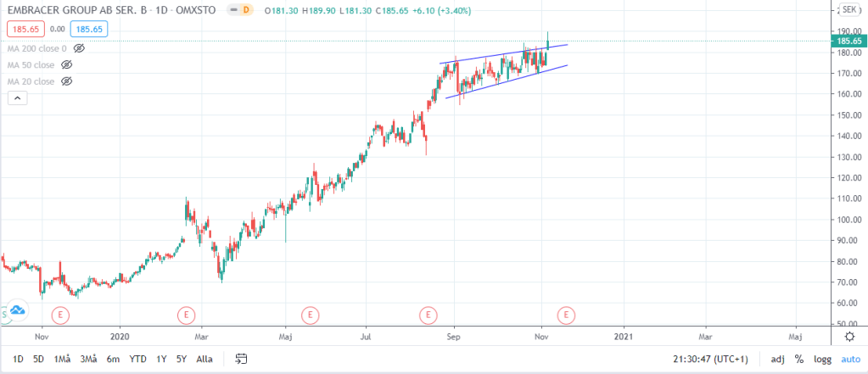Click the rightmost earnings E marker

tap(566, 315)
